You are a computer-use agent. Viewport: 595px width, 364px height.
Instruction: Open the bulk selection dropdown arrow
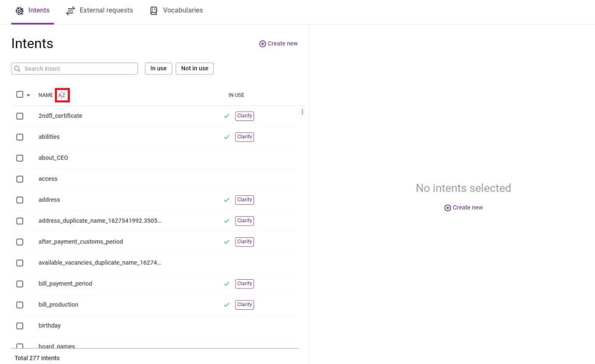[x=28, y=95]
